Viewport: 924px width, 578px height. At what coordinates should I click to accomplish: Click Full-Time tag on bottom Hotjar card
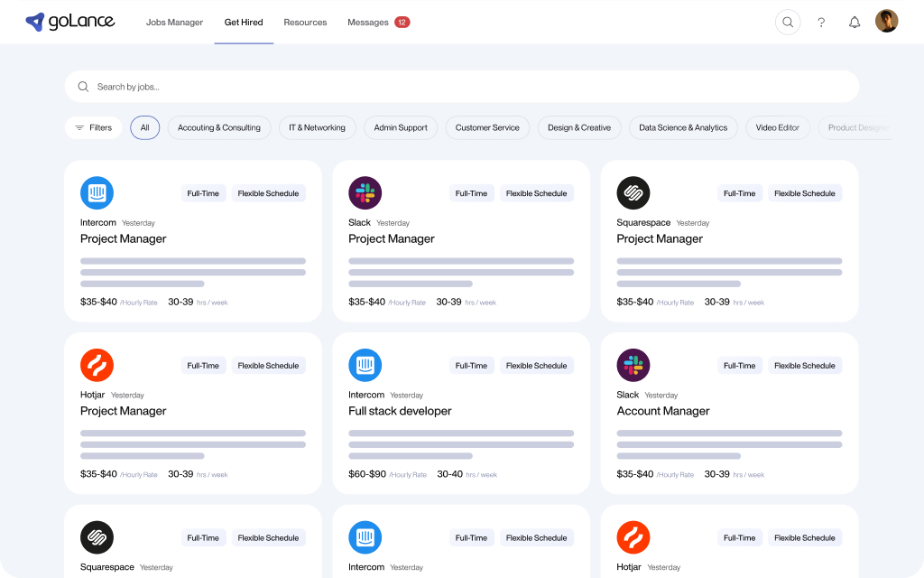(x=740, y=538)
